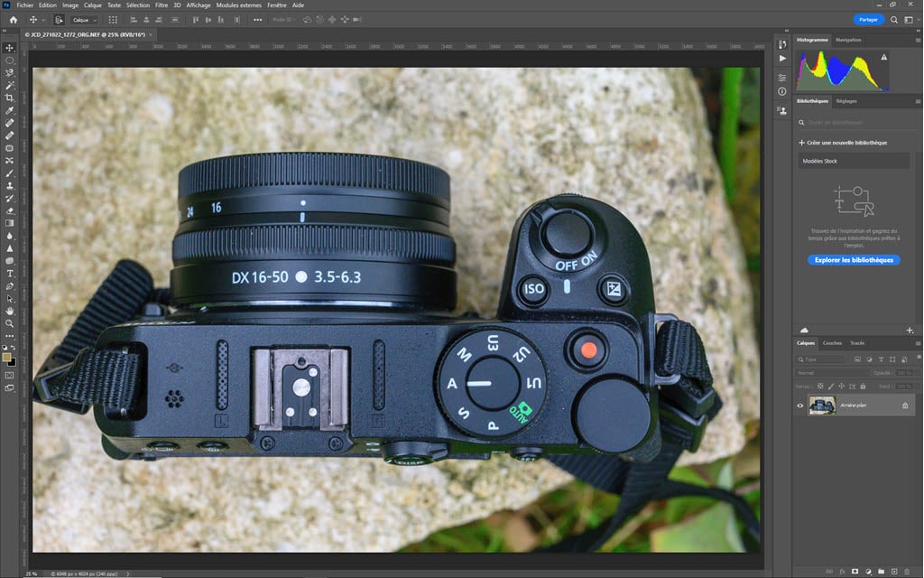The image size is (924, 578).
Task: Select the Magic Wand tool
Action: coord(10,85)
